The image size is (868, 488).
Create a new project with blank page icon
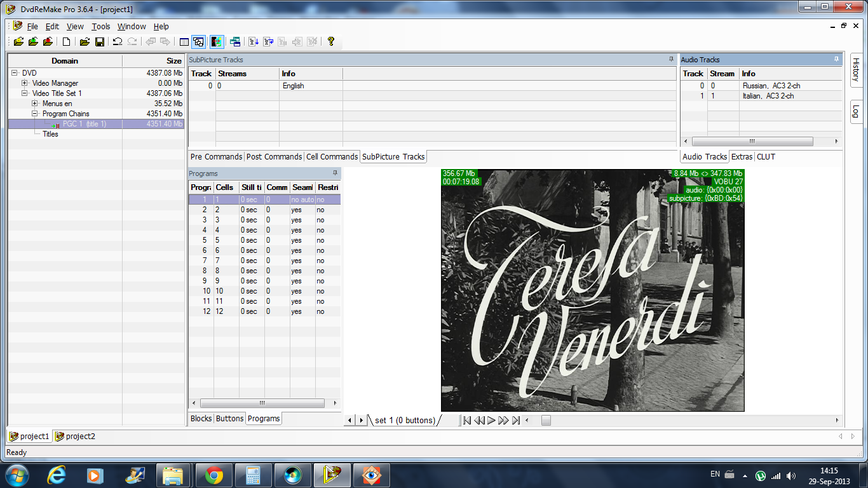66,42
